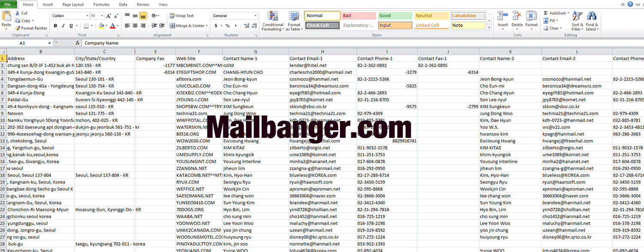The height and width of the screenshot is (252, 644).
Task: Apply Percent Style to the cell
Action: click(228, 26)
